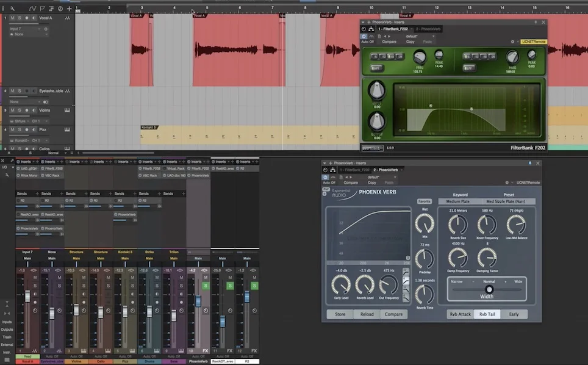The width and height of the screenshot is (588, 365).
Task: Select the Kontakt 5 clip on the Pizz track
Action: [249, 135]
